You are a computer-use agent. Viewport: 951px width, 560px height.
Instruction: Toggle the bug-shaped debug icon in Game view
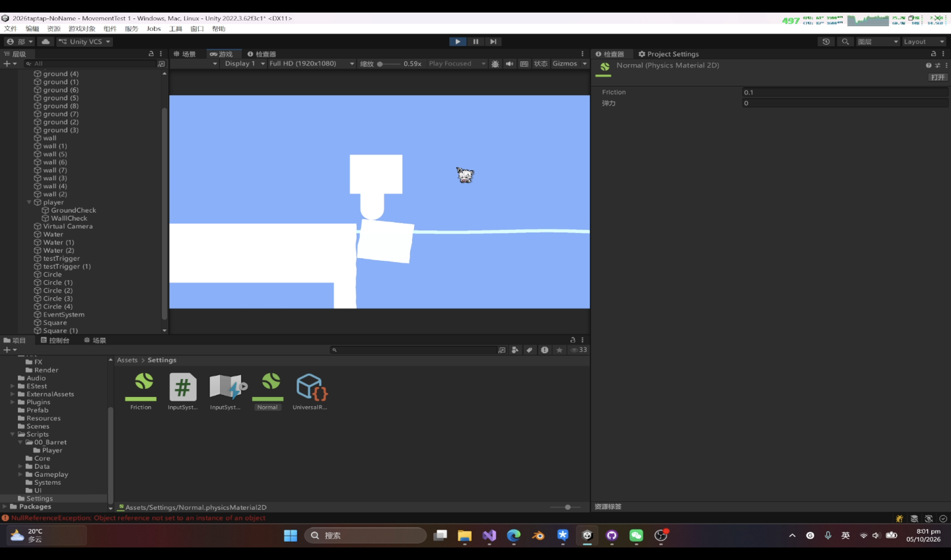[x=495, y=64]
